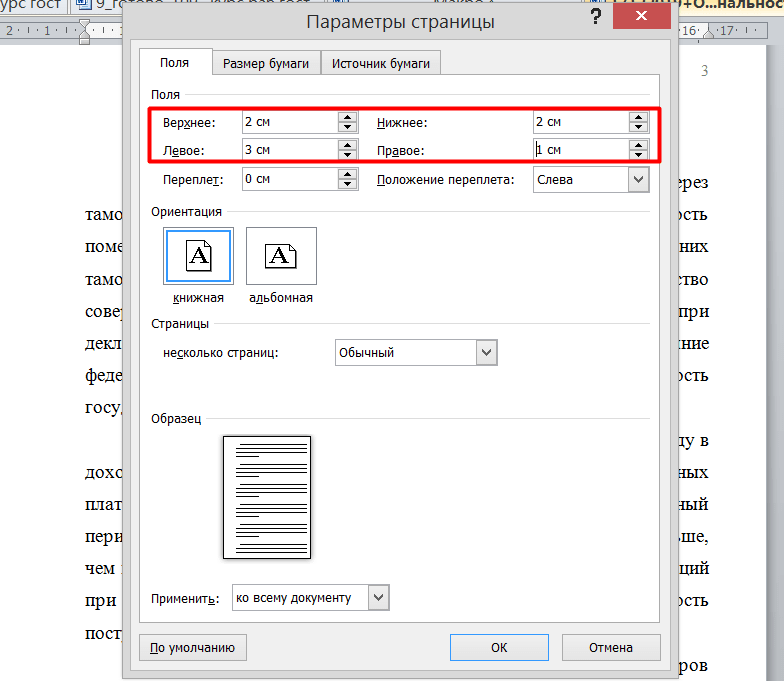Click the help question mark icon

596,16
